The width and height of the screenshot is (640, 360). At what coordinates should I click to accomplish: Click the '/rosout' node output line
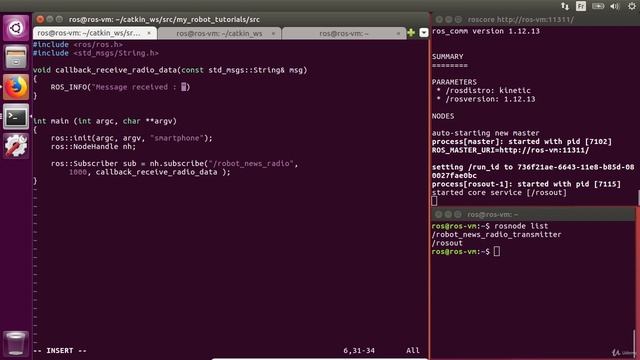[x=447, y=243]
